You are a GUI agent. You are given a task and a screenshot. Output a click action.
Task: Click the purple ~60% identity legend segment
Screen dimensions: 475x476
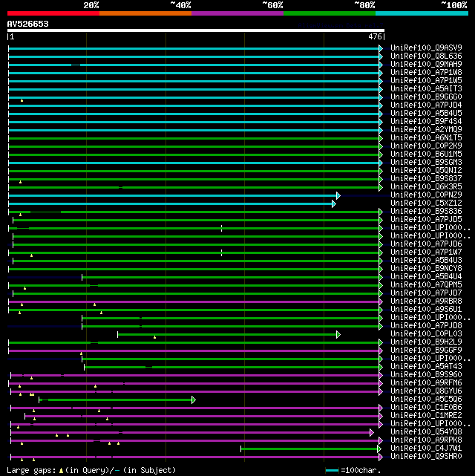tap(237, 13)
